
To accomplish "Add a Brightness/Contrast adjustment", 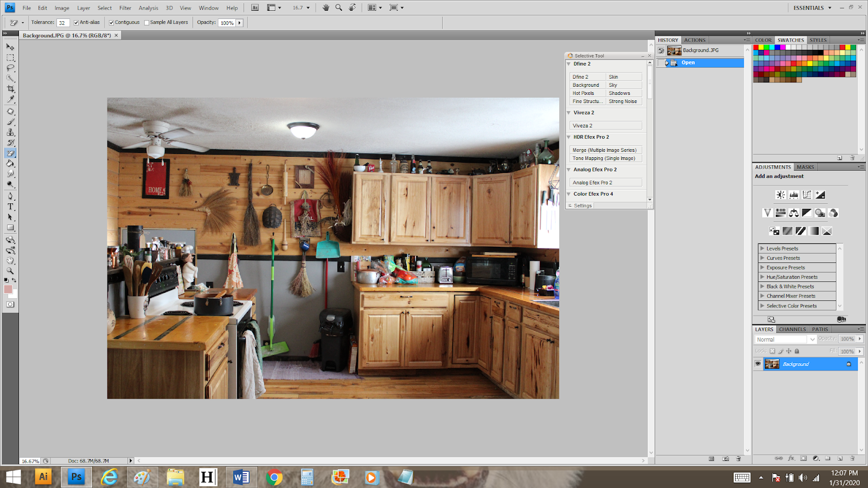I will pos(780,195).
